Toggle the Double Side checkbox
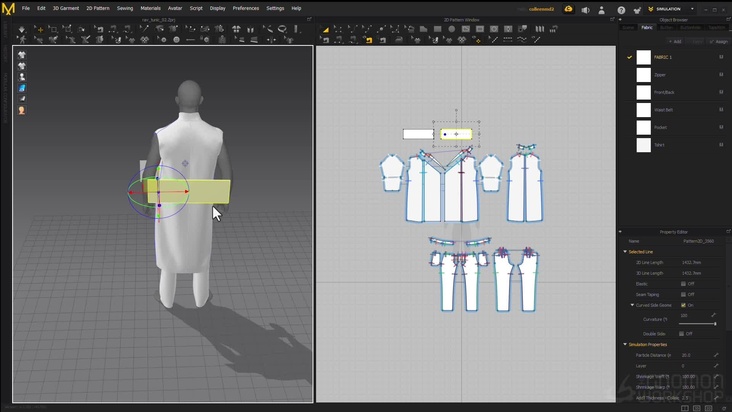 point(682,334)
